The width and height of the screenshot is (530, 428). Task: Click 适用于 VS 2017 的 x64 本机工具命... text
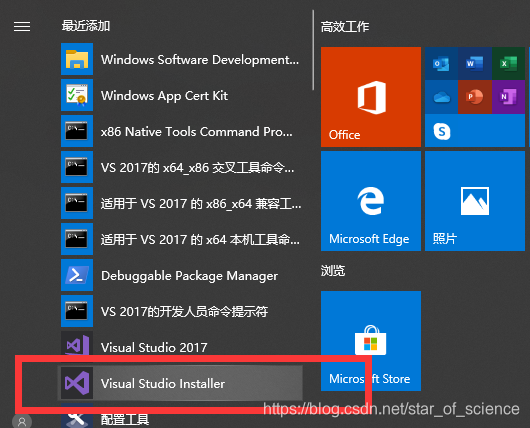pyautogui.click(x=200, y=240)
